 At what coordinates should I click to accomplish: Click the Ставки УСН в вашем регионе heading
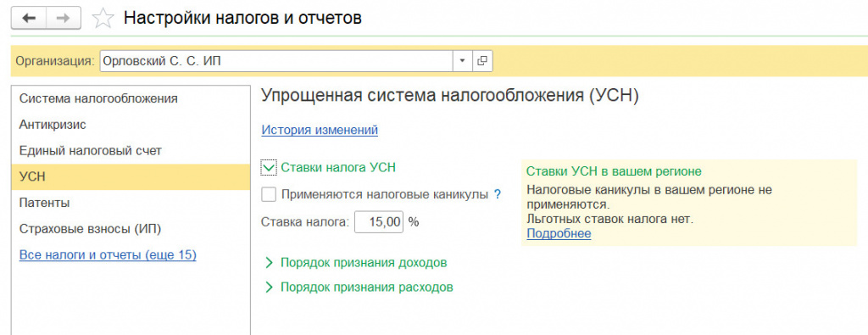click(614, 171)
